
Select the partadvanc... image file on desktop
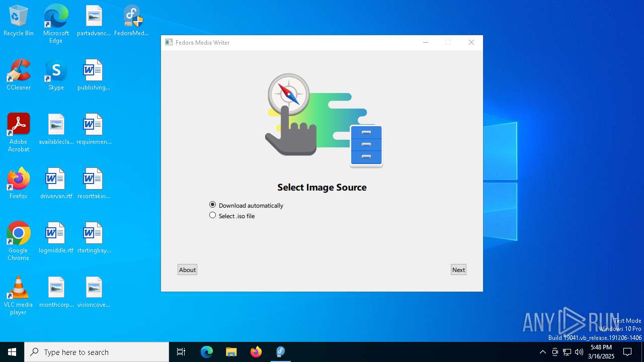pos(94,21)
